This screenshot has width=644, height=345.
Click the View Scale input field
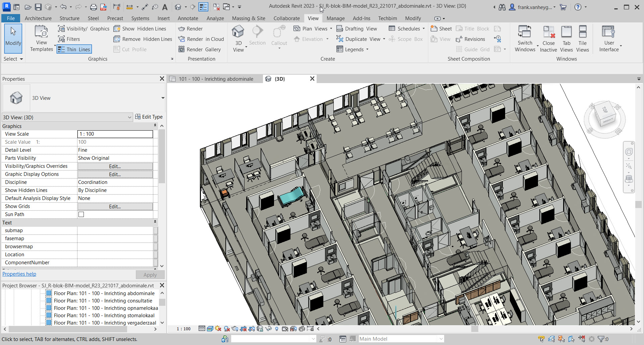tap(115, 134)
